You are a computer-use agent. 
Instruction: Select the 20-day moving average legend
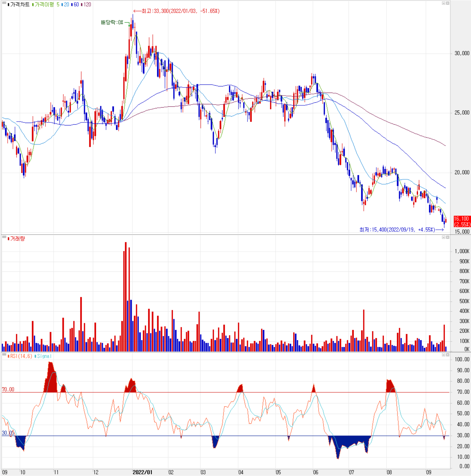pyautogui.click(x=65, y=5)
